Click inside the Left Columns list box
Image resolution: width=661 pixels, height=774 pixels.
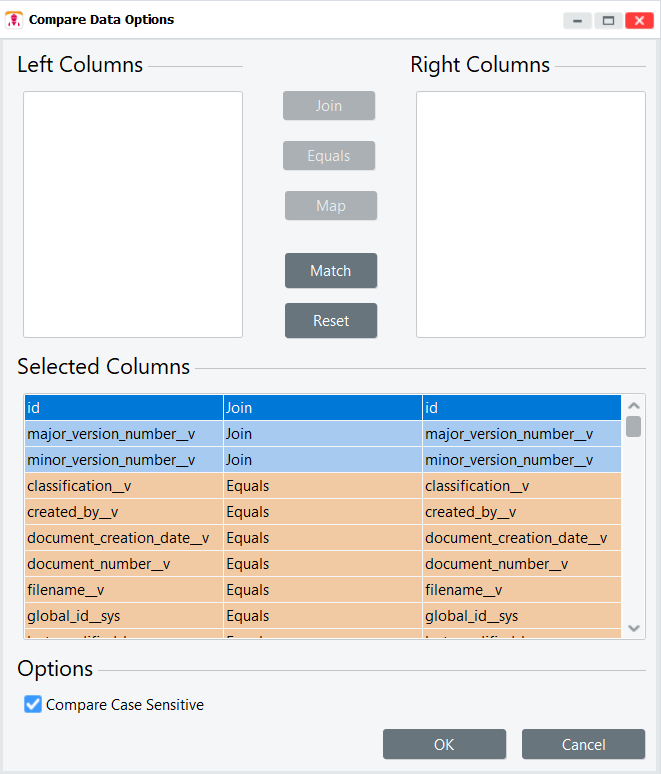[x=133, y=214]
